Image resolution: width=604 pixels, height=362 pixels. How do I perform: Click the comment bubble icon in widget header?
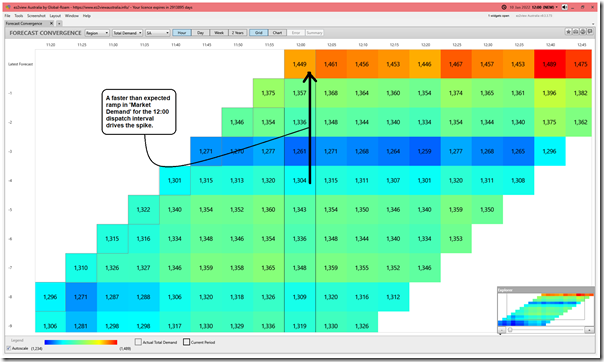tap(590, 32)
